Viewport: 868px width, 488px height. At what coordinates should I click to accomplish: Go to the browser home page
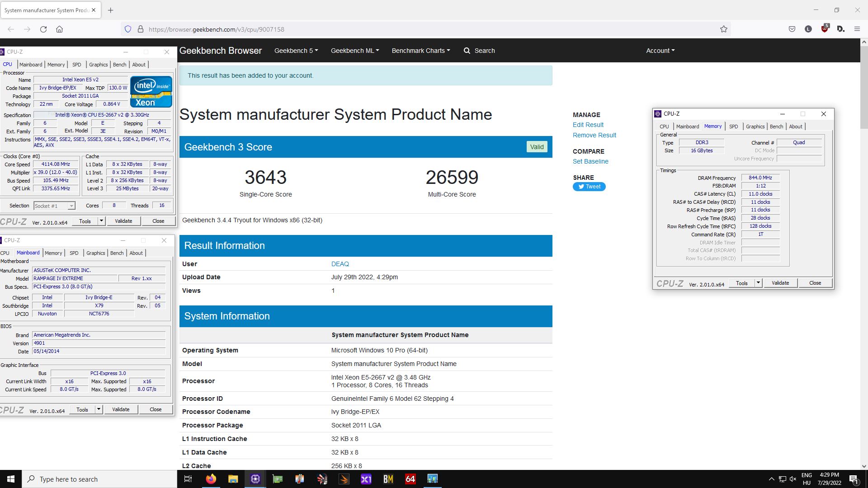coord(59,29)
